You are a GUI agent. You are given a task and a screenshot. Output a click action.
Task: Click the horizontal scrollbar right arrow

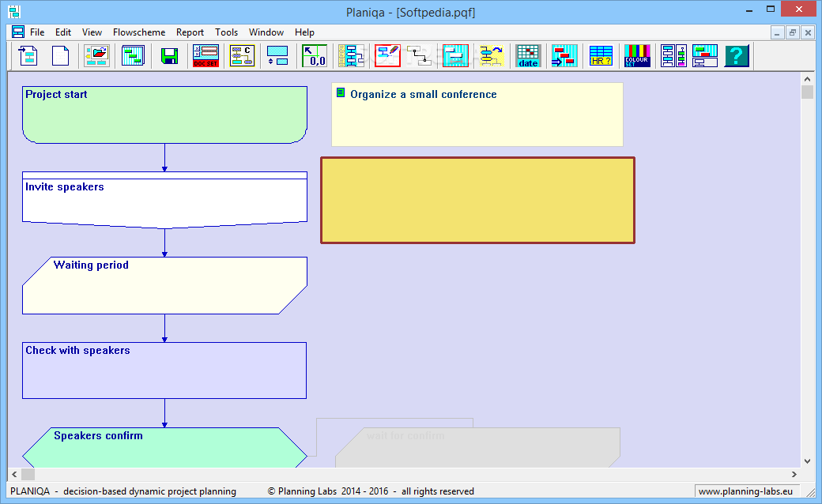(794, 474)
